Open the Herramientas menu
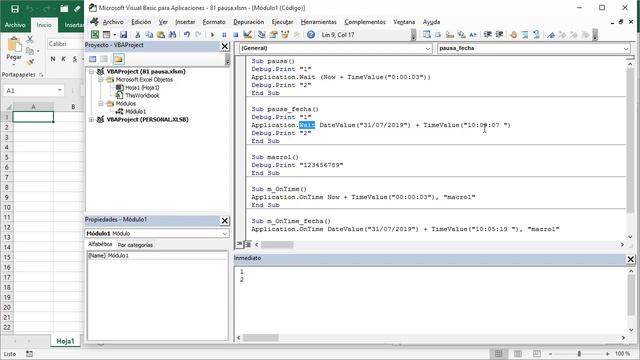Viewport: 640px width, 360px height. pos(318,22)
